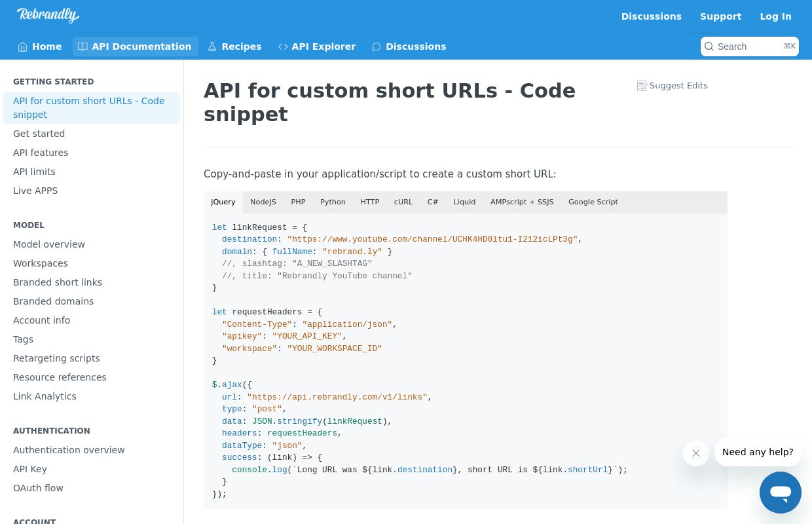Viewport: 812px width, 524px height.
Task: Open Link Analytics in sidebar
Action: point(92,396)
